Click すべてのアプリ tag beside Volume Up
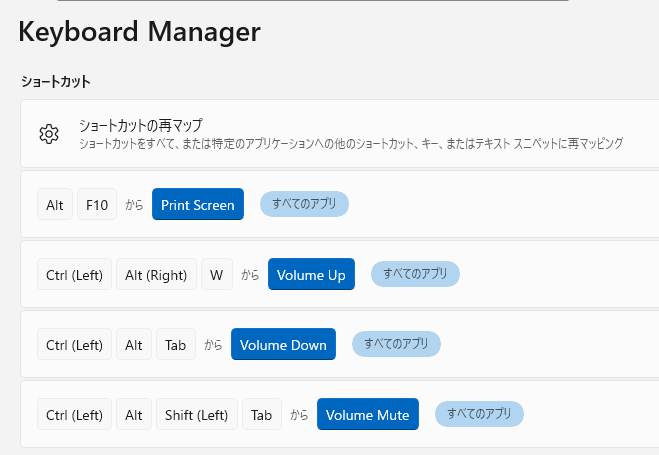This screenshot has width=659, height=455. point(415,274)
